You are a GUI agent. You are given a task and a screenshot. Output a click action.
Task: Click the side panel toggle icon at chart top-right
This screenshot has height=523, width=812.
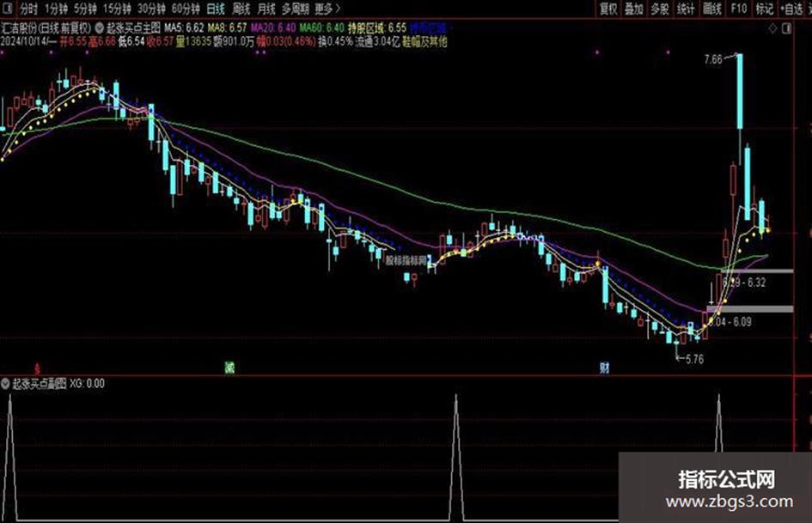(x=786, y=28)
